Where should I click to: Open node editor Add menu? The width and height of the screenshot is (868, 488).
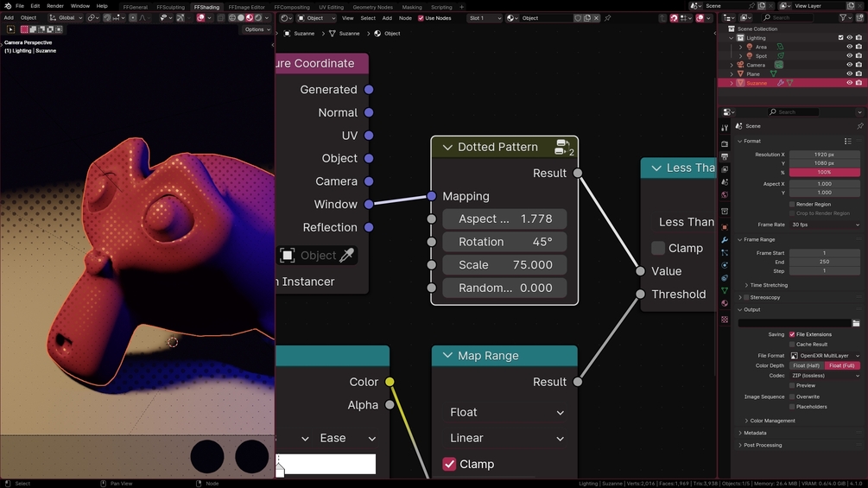click(387, 18)
